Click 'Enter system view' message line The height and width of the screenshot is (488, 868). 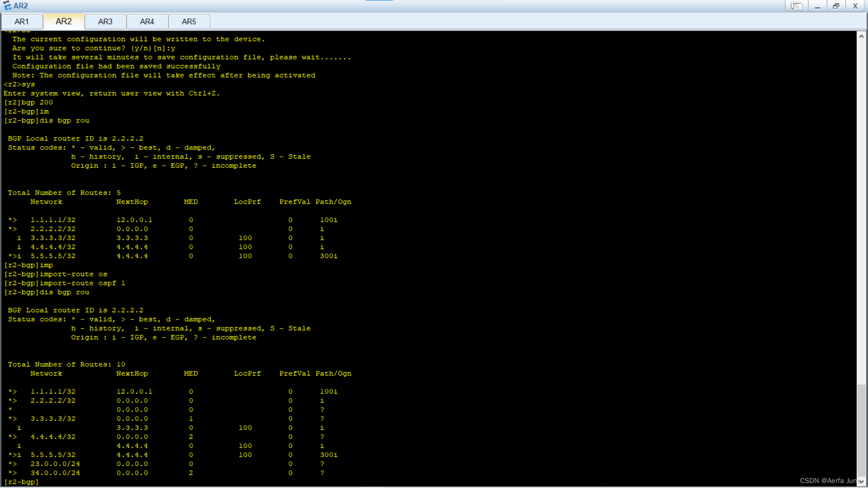112,94
